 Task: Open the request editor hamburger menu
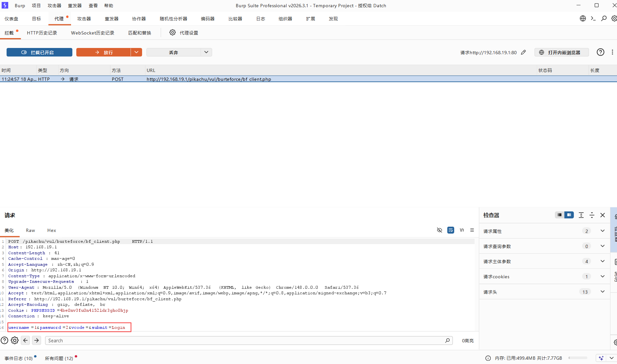tap(472, 230)
